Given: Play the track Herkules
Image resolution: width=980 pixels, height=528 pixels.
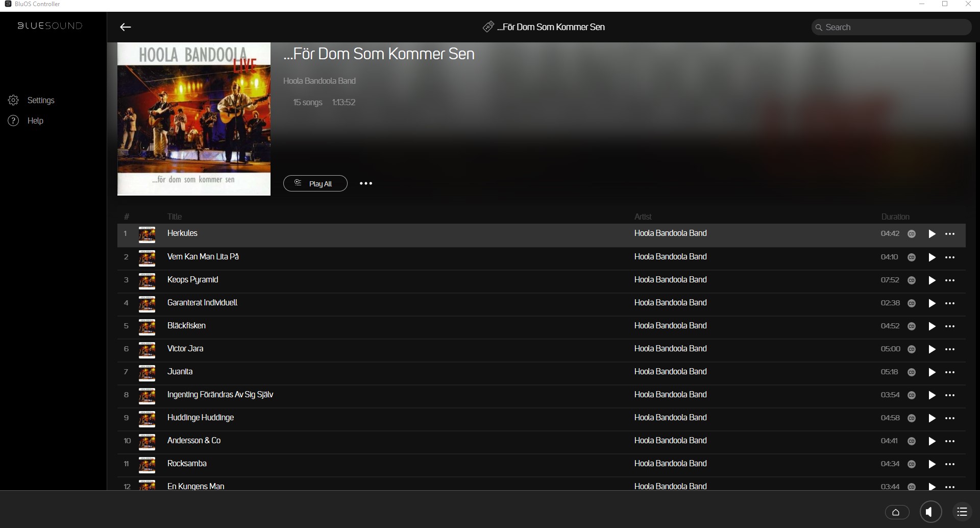Looking at the screenshot, I should coord(932,234).
